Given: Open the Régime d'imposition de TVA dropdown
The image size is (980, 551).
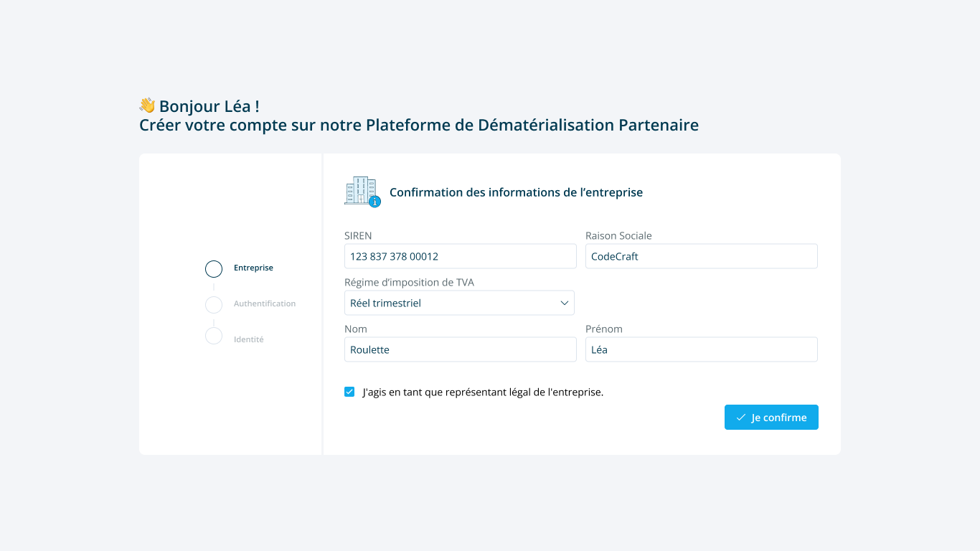Looking at the screenshot, I should (459, 303).
